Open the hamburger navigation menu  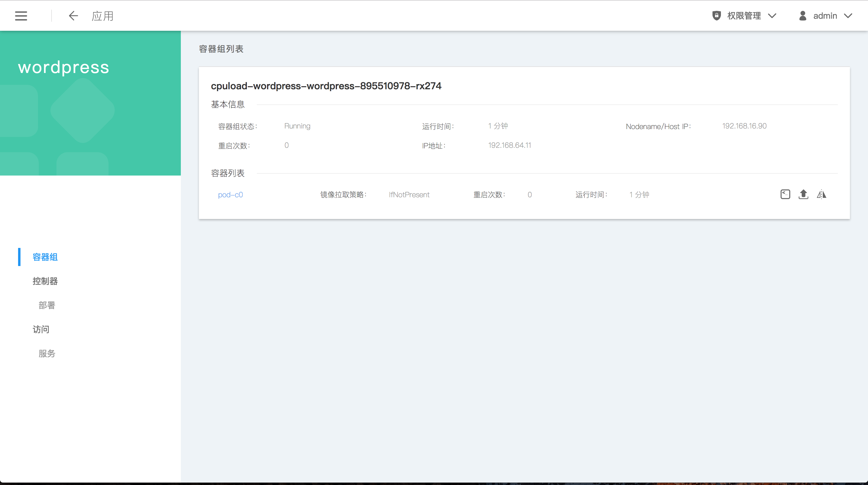[21, 16]
